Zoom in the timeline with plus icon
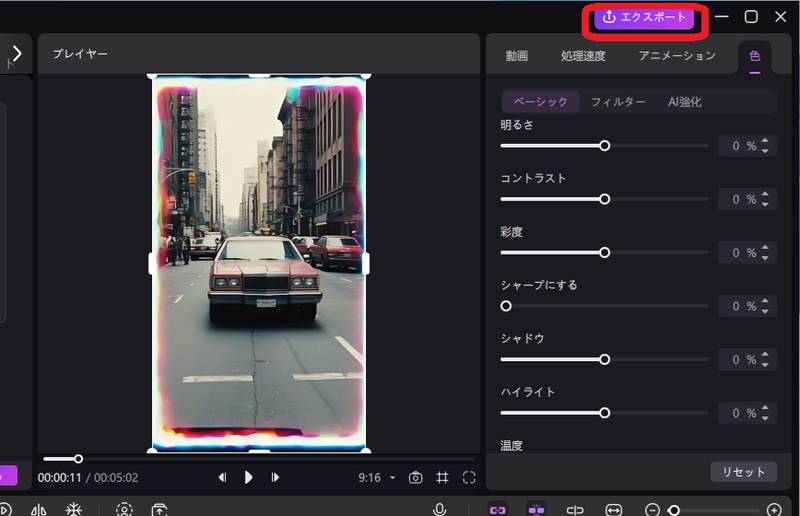The height and width of the screenshot is (516, 800). 774,509
